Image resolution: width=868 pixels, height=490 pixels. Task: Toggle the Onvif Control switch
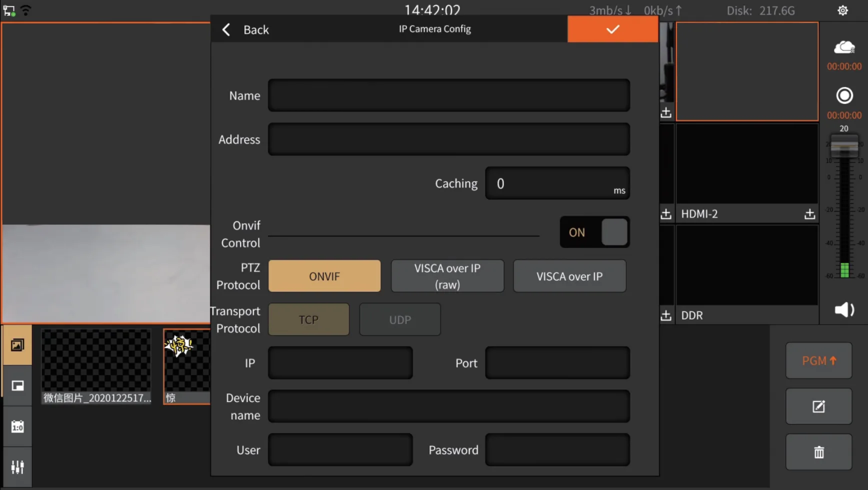coord(594,232)
